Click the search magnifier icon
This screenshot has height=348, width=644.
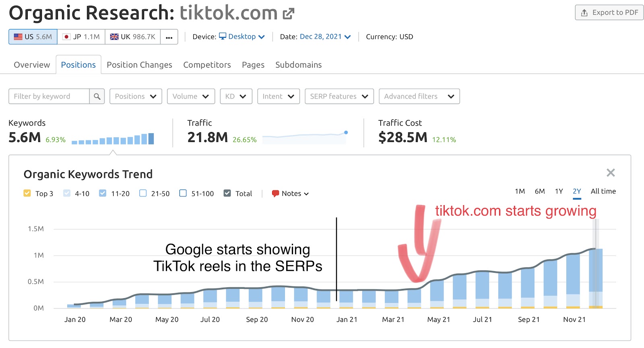[97, 97]
